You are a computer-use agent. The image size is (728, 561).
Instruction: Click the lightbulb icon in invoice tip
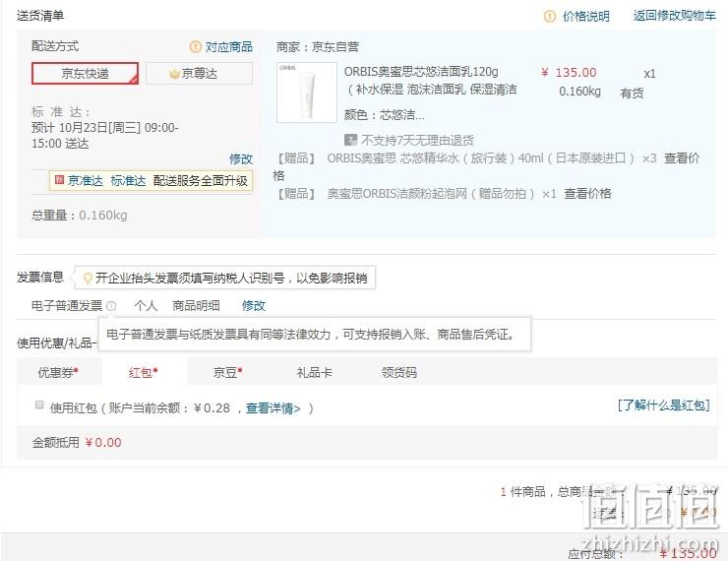click(88, 279)
